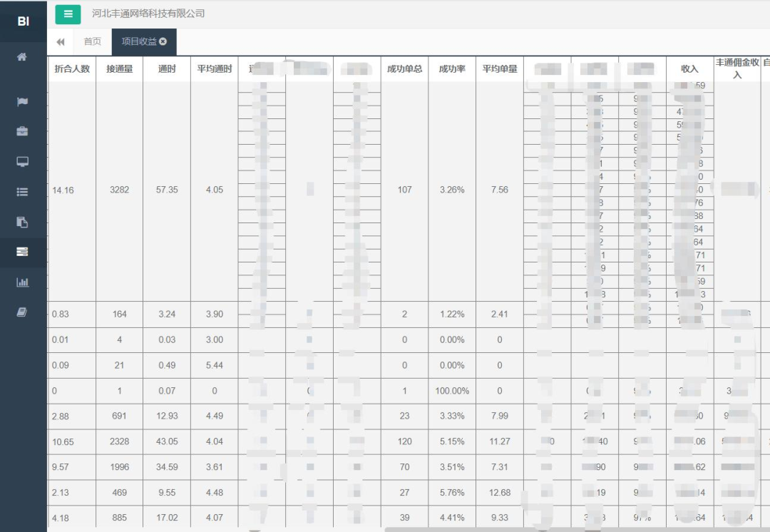
Task: Select the cell showing 14.16
Action: [x=72, y=191]
